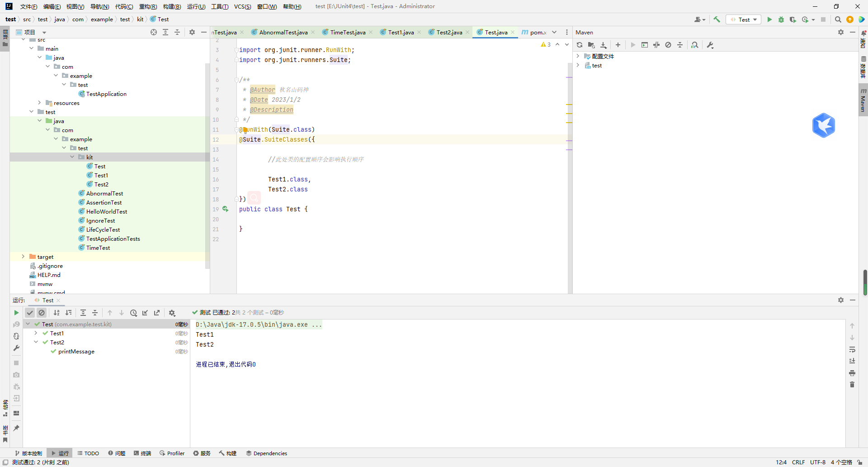Image resolution: width=868 pixels, height=467 pixels.
Task: Open the 运行(U) Run menu
Action: point(196,6)
